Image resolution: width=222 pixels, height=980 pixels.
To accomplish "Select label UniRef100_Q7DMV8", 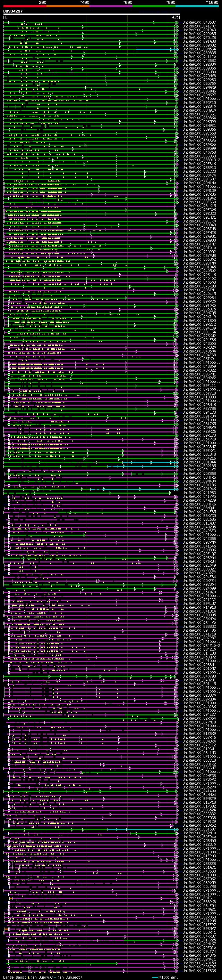I will [199, 76].
